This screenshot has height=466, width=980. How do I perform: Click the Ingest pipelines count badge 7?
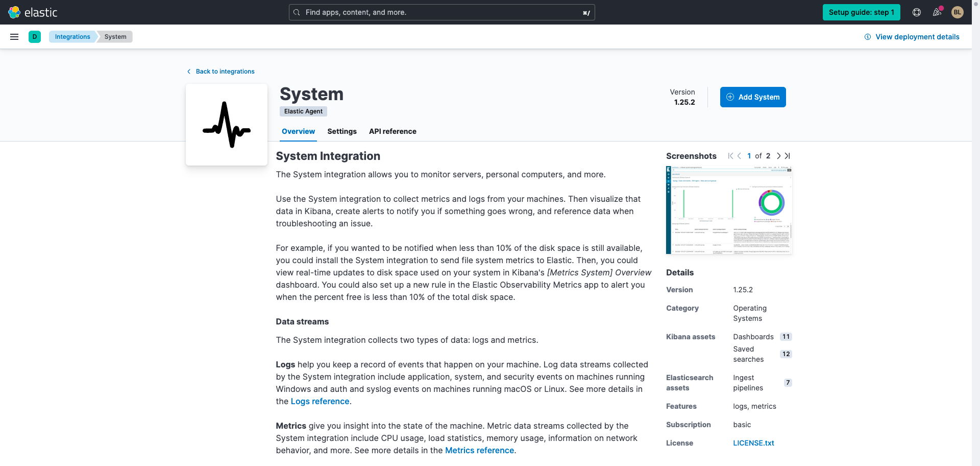coord(788,383)
